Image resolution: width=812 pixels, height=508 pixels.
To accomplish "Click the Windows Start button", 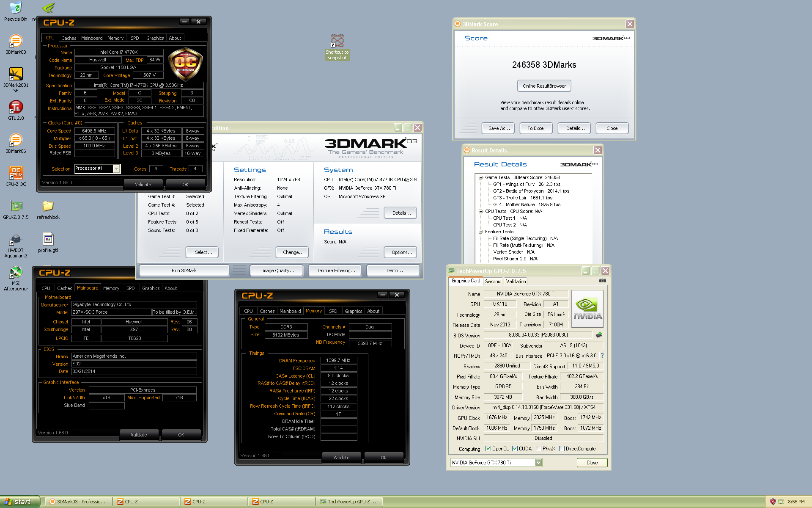I will click(x=20, y=502).
